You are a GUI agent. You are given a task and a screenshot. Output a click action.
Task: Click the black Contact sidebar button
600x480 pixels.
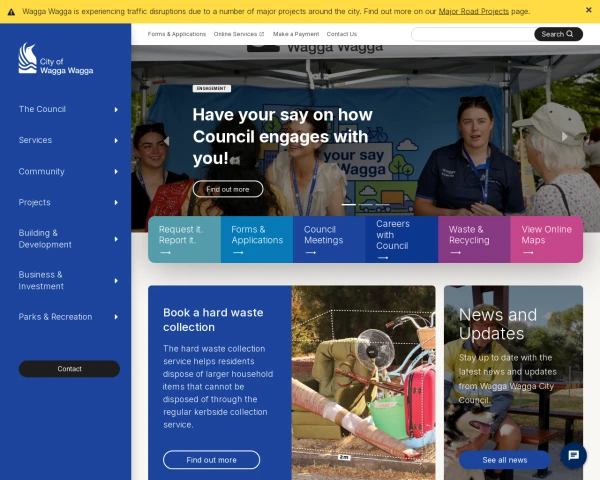[x=69, y=369]
